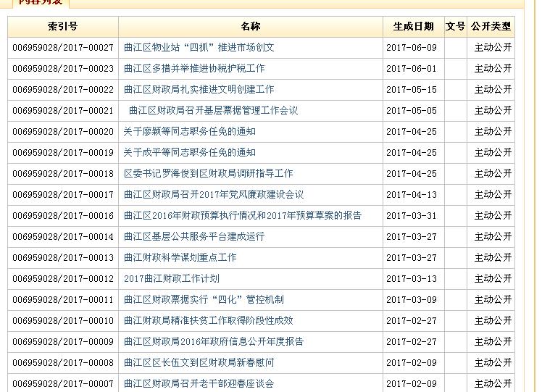Open link 区委书记罗海俊到区财政局调研指导工作

coord(208,173)
